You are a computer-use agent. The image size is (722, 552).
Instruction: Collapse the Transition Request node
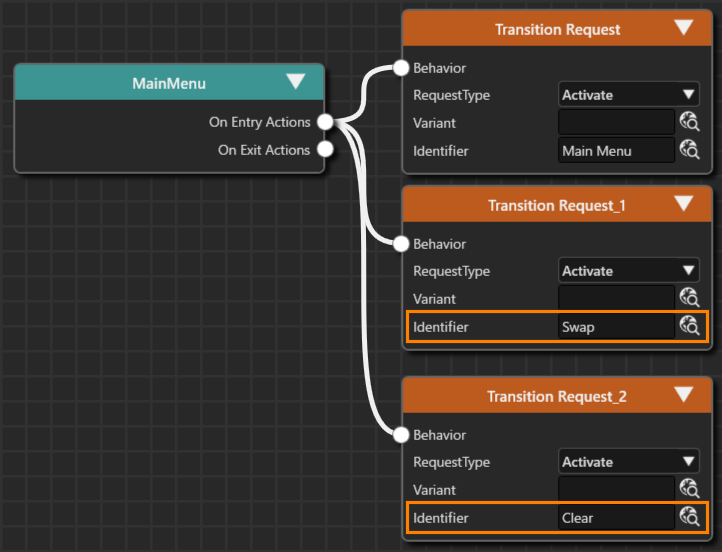[684, 27]
